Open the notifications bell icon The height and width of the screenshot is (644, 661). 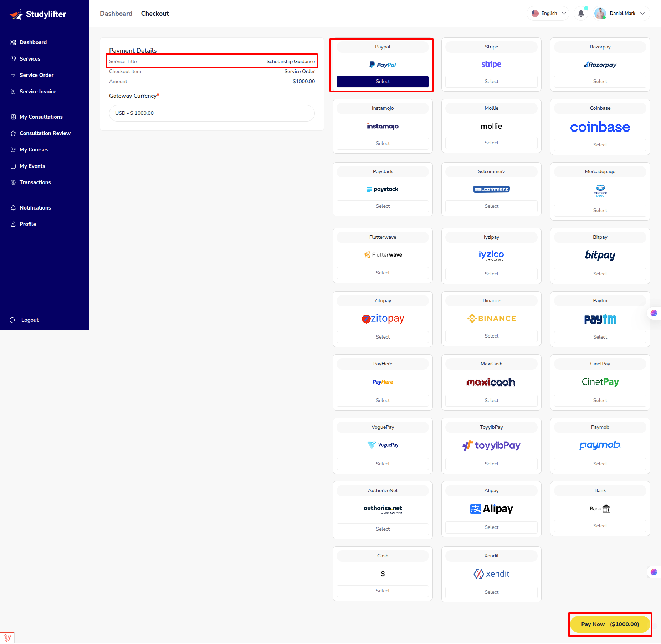(581, 14)
